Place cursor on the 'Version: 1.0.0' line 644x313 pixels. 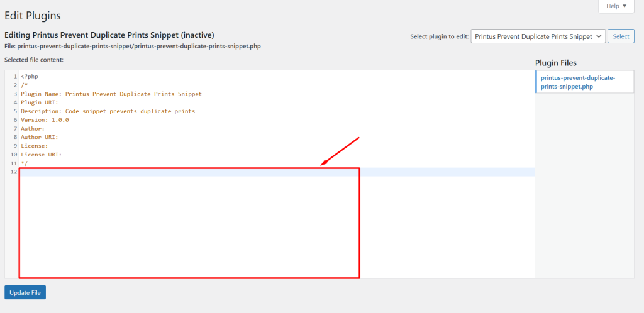(45, 120)
